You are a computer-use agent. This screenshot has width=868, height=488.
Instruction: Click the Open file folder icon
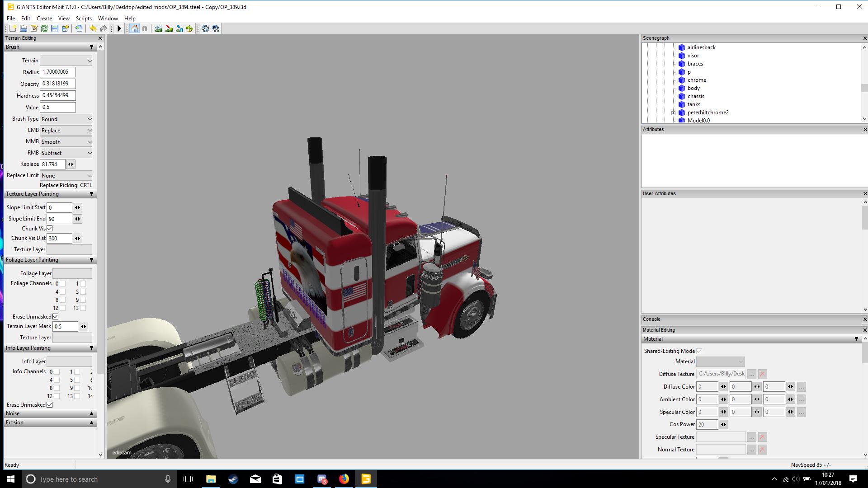23,28
